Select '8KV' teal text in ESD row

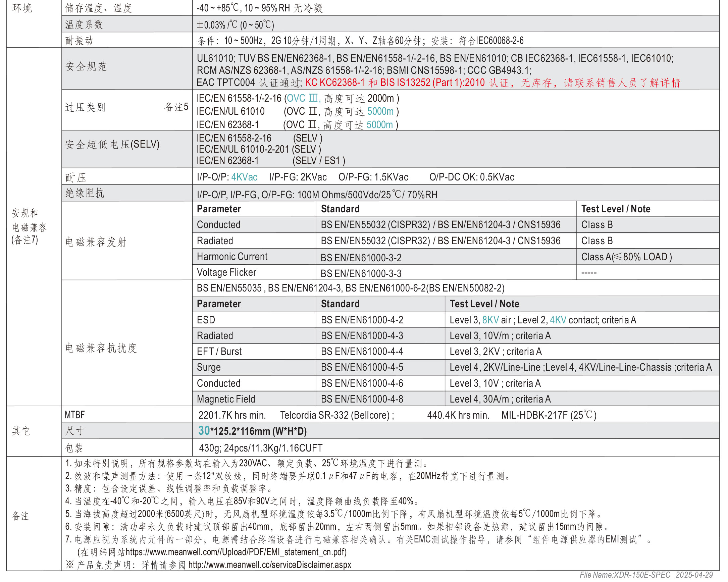click(x=490, y=320)
